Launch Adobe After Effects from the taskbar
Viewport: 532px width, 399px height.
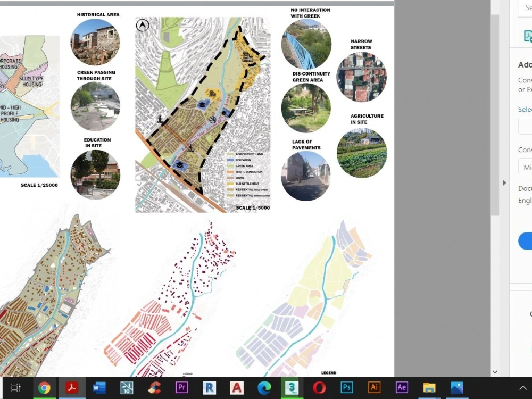pos(402,387)
